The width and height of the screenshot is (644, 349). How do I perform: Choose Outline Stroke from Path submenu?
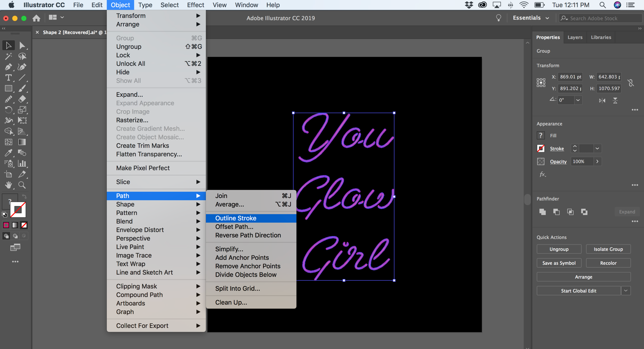(x=251, y=218)
